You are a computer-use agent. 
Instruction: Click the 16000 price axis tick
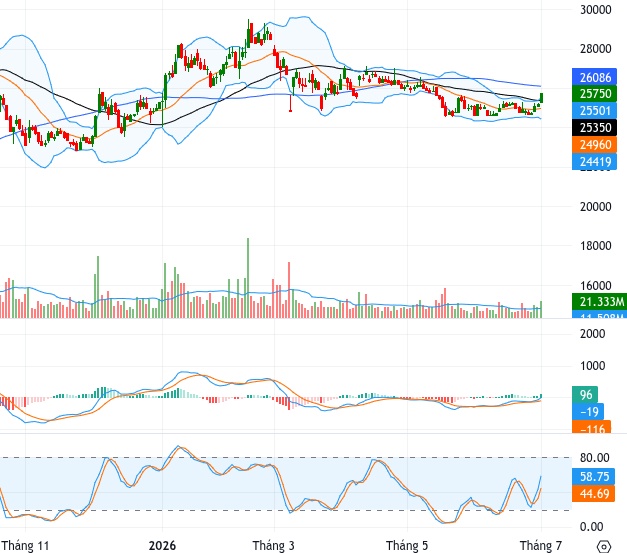tap(595, 285)
